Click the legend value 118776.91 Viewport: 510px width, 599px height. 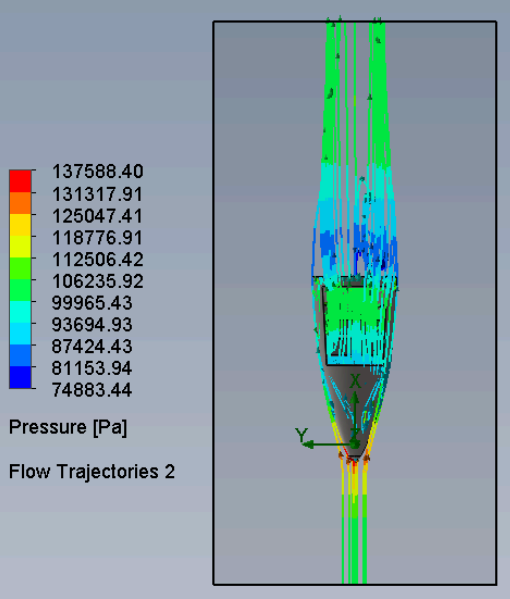point(97,238)
